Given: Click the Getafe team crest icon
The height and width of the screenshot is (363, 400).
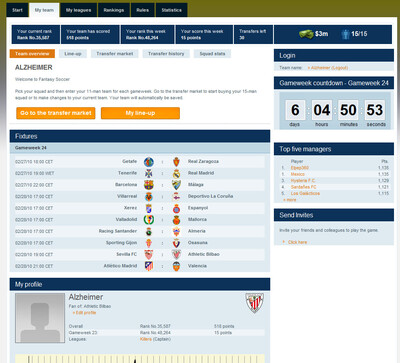Looking at the screenshot, I should [149, 162].
